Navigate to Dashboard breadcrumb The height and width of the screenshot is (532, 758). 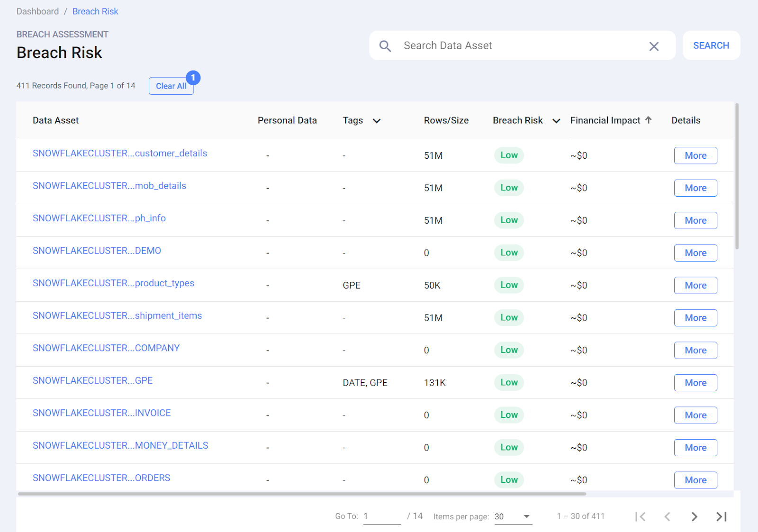(x=38, y=11)
